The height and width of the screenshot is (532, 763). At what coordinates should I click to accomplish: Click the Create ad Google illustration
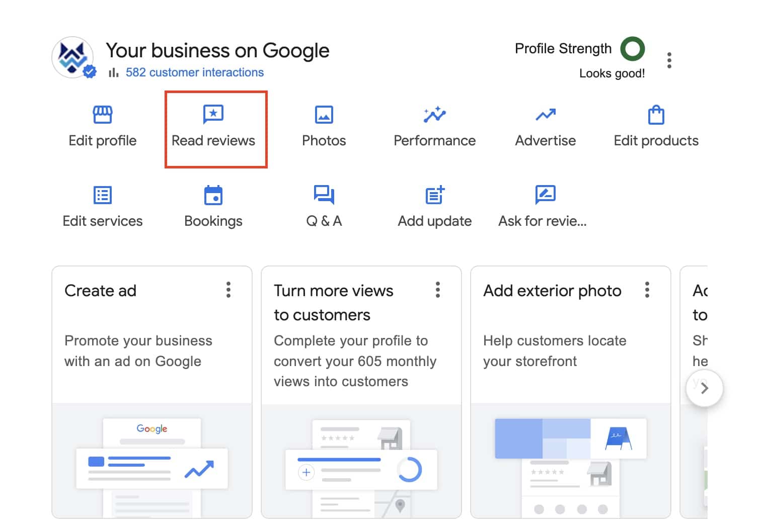(x=152, y=461)
